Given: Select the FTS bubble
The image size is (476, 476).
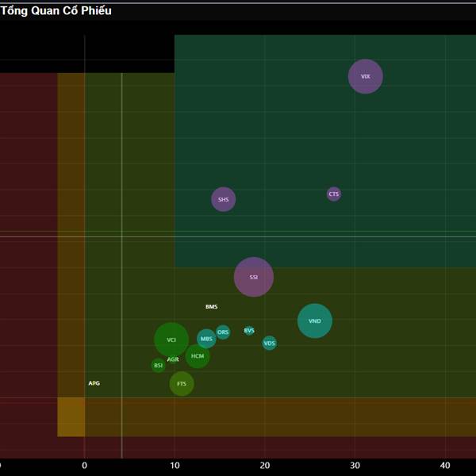Looking at the screenshot, I should coord(182,384).
